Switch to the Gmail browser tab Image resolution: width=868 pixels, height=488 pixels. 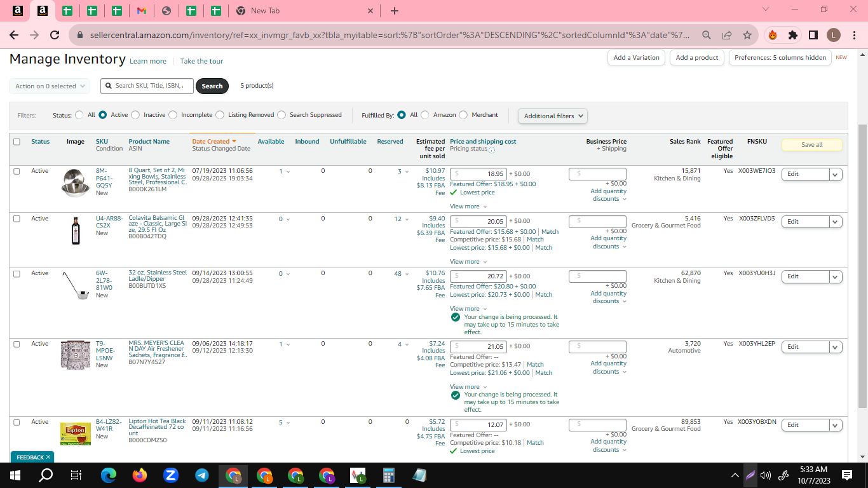coord(142,11)
